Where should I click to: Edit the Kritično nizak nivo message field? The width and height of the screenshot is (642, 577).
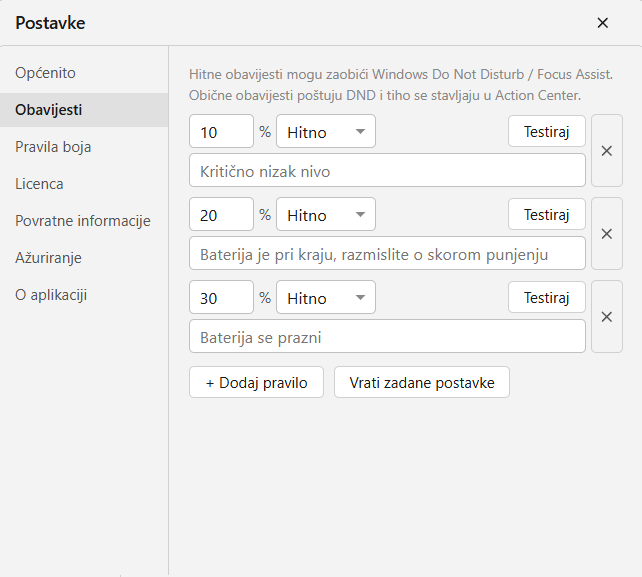point(387,170)
